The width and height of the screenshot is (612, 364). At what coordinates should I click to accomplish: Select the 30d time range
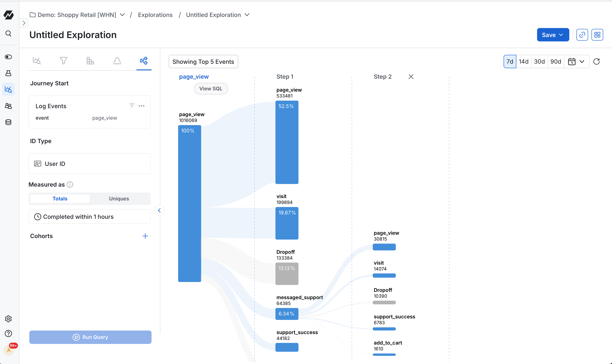tap(539, 62)
